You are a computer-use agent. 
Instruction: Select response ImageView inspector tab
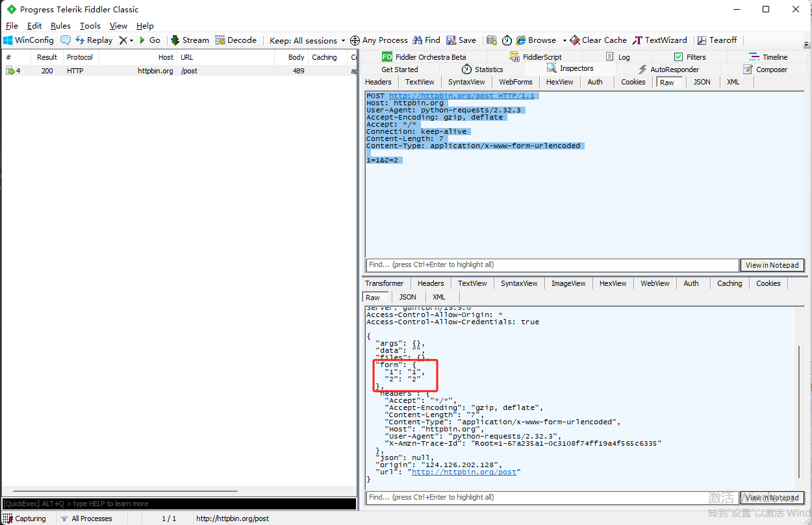click(x=568, y=283)
